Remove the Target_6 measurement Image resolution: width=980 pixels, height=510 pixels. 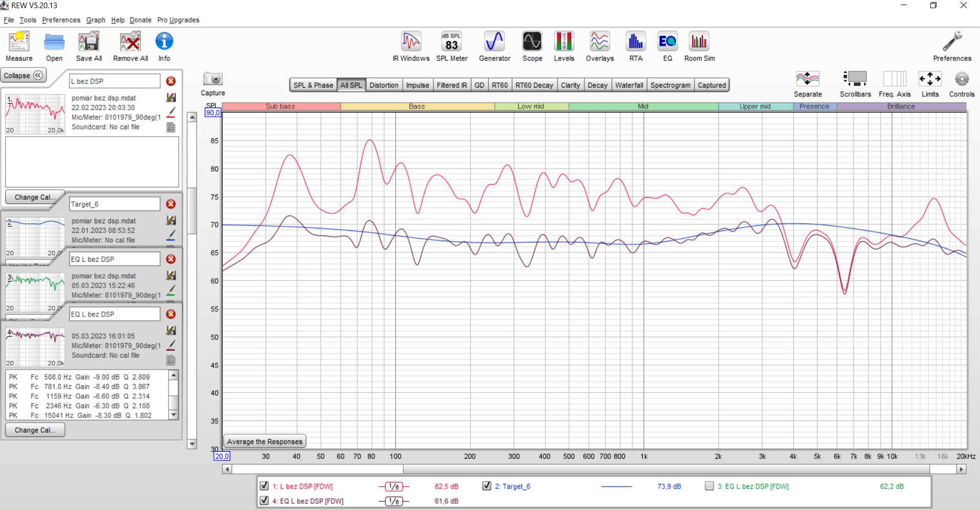point(171,204)
